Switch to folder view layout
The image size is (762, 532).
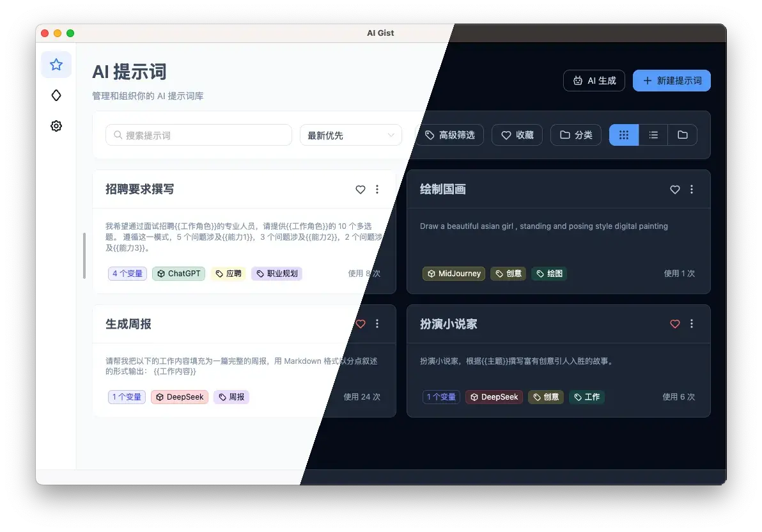point(683,135)
